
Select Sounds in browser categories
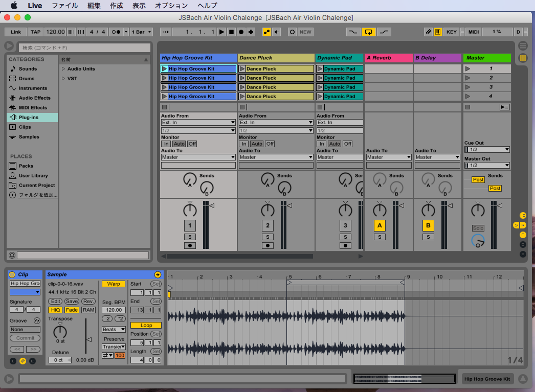[28, 69]
